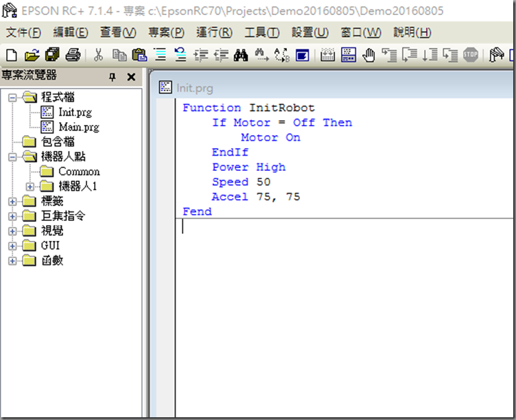Expand the 標籤 folder node
Viewport: 516px width, 420px height.
coord(12,202)
